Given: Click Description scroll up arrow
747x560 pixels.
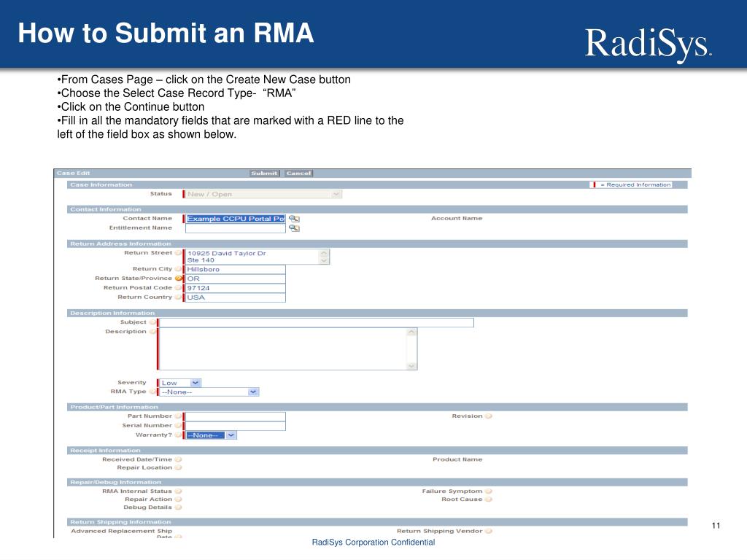Looking at the screenshot, I should [x=412, y=332].
